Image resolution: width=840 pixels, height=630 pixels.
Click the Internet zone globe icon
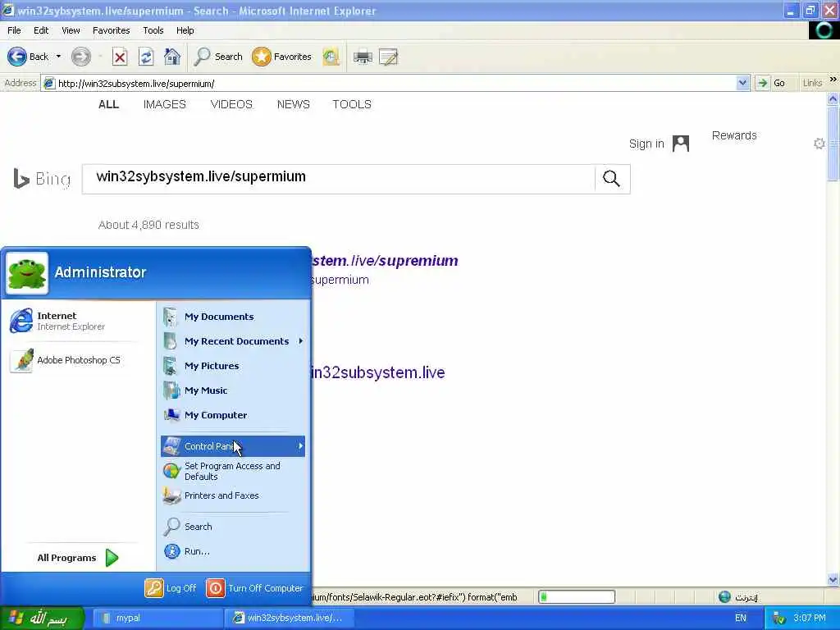(x=725, y=597)
